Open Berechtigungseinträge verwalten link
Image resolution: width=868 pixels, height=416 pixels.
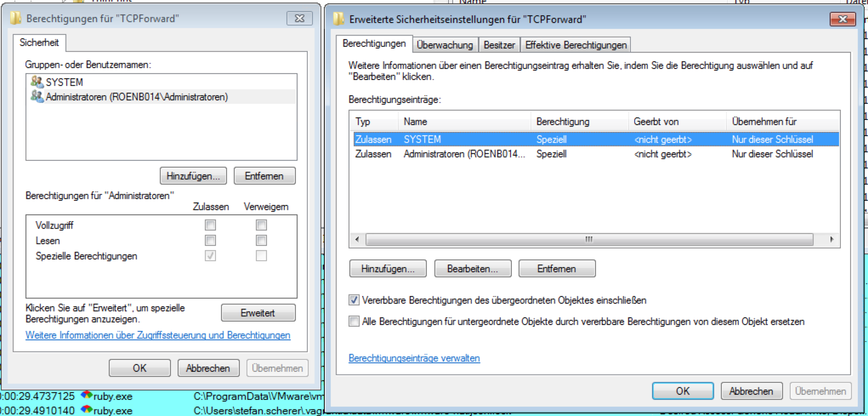[414, 358]
